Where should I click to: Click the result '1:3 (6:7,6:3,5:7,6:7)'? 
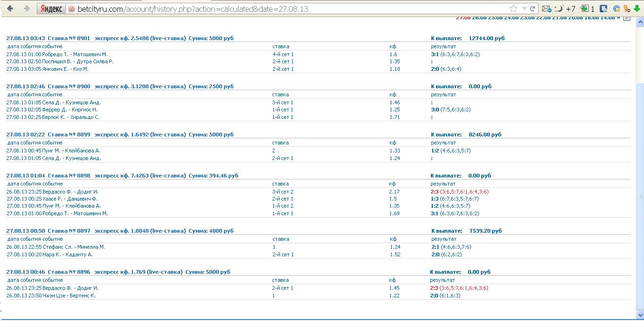click(x=454, y=199)
